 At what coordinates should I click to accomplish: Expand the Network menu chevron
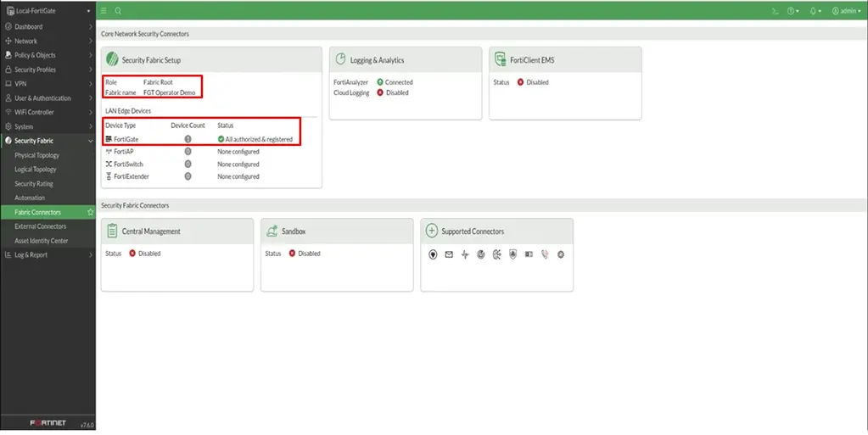pos(90,41)
